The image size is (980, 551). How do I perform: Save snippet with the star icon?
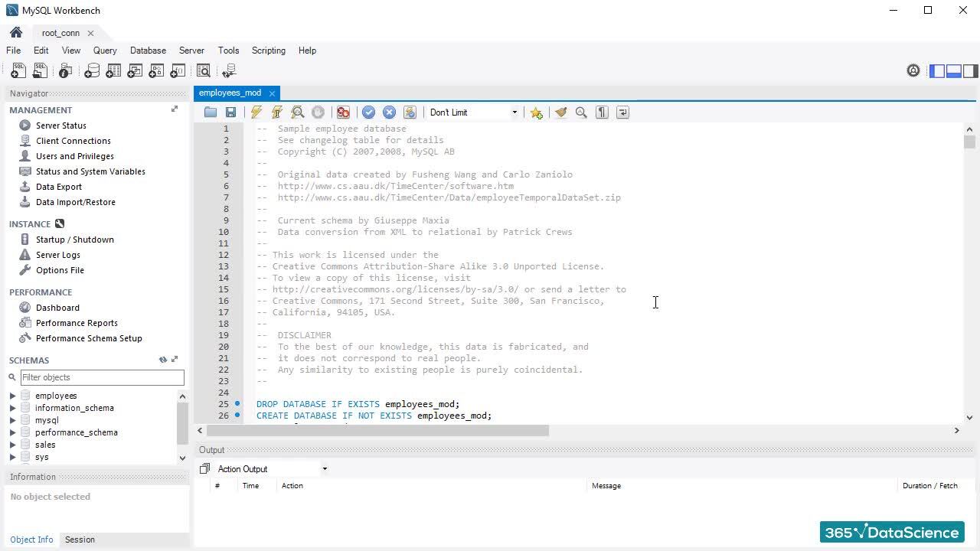pyautogui.click(x=536, y=112)
